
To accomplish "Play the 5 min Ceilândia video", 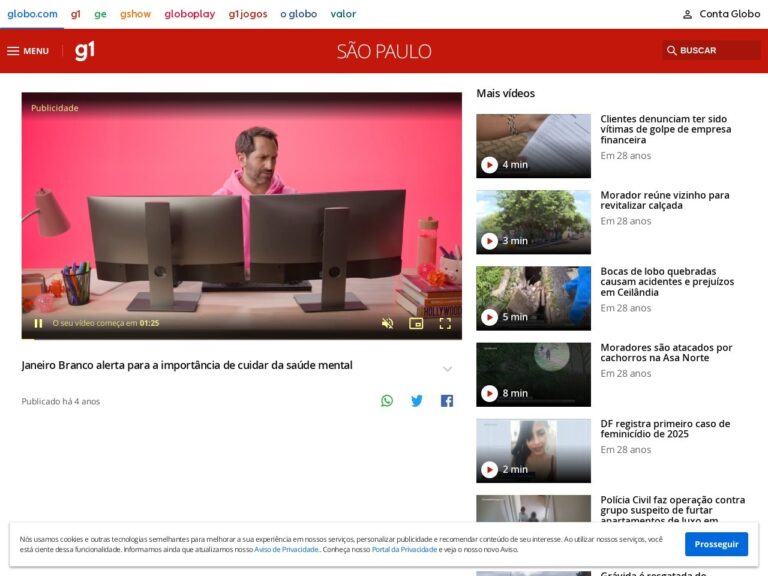I will pyautogui.click(x=489, y=317).
